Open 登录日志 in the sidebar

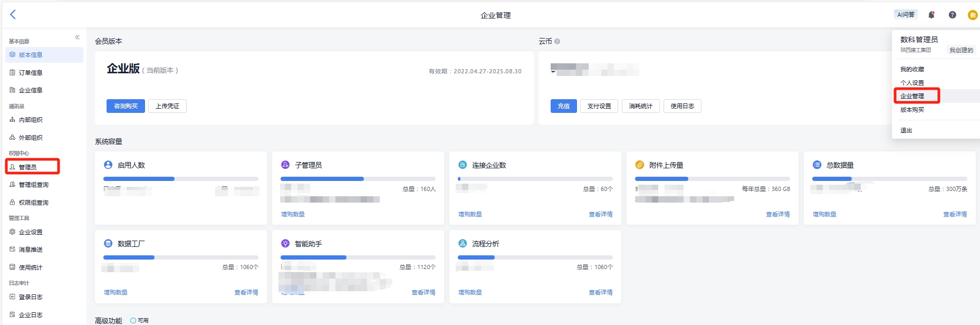[x=31, y=297]
